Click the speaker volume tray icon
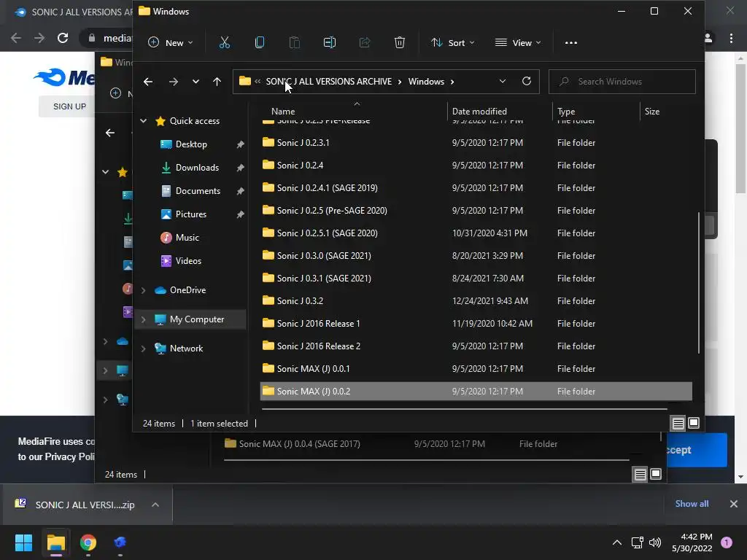This screenshot has width=747, height=560. pos(655,542)
